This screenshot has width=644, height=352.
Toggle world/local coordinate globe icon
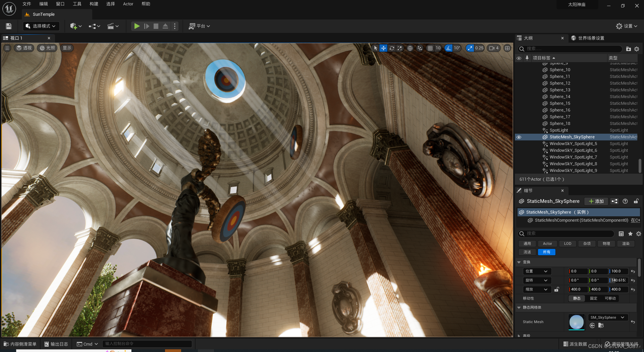410,48
